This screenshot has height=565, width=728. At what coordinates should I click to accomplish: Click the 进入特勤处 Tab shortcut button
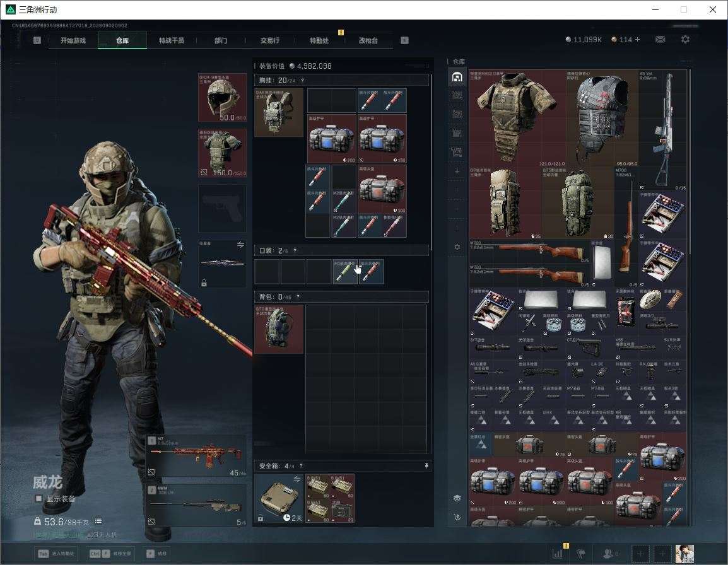coord(57,554)
